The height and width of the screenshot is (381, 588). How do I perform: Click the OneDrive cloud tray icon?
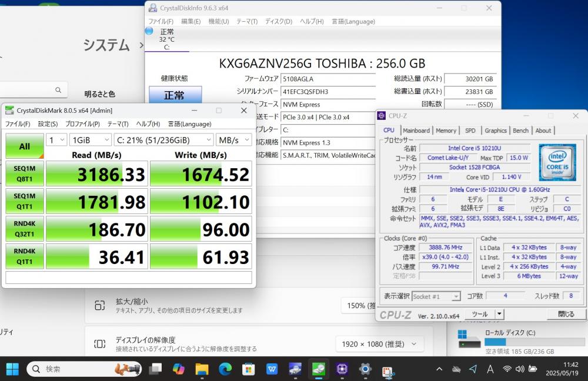(x=456, y=369)
